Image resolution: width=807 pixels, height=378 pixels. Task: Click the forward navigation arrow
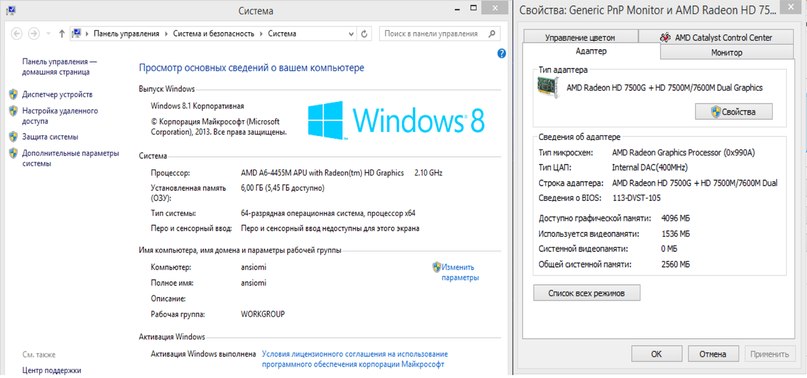click(34, 34)
